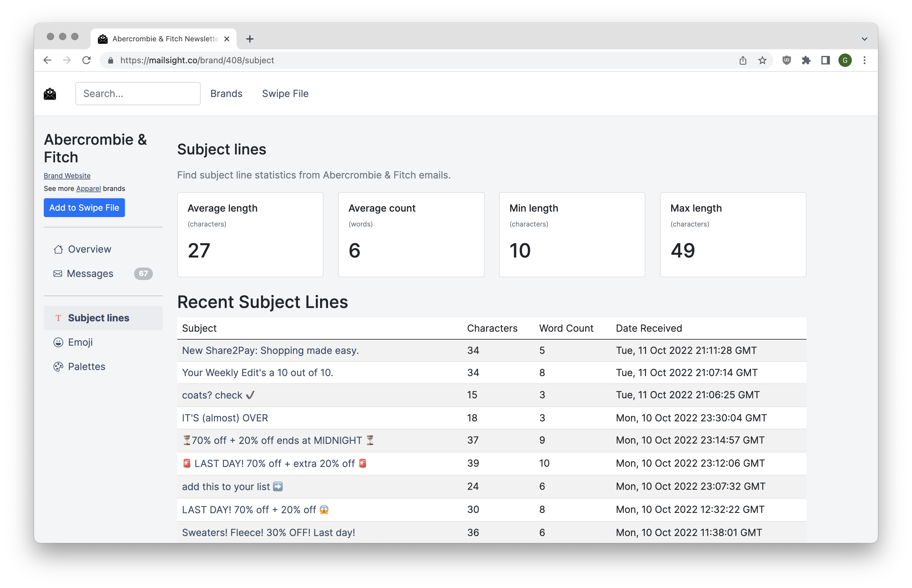Click date 'Mon, 10 Oct 2022 12:32:22 GMT'
The height and width of the screenshot is (588, 912).
pos(690,510)
